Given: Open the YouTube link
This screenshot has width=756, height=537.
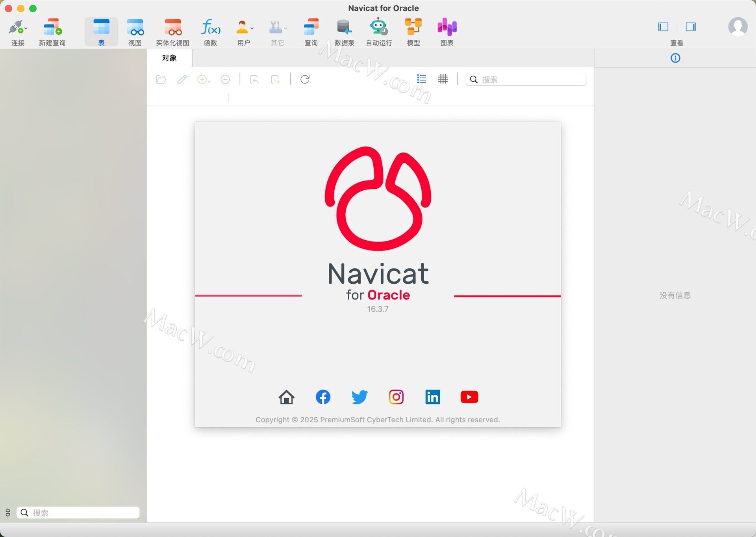Looking at the screenshot, I should coord(469,397).
